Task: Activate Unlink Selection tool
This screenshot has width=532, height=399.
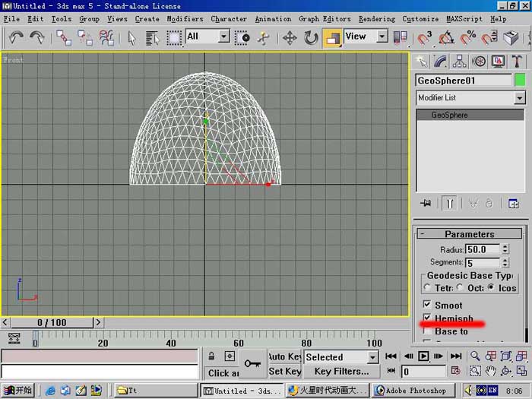Action: click(85, 38)
